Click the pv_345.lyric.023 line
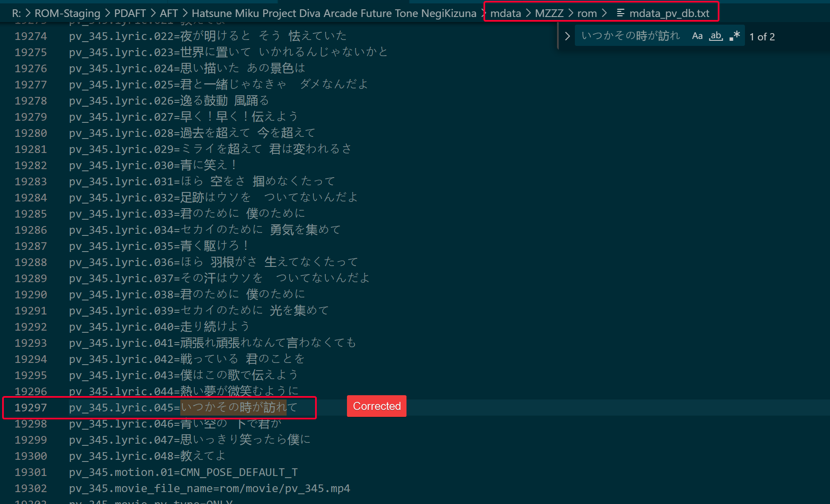 228,52
